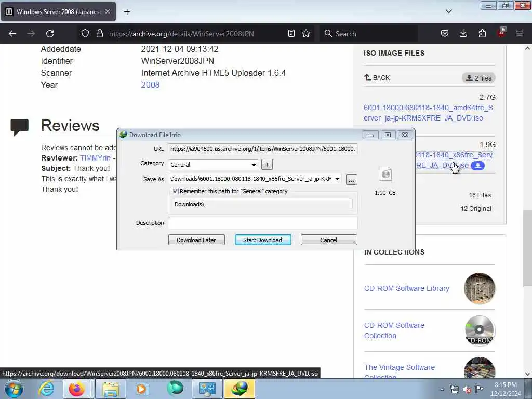Open the Firefox downloads panel

pyautogui.click(x=463, y=33)
